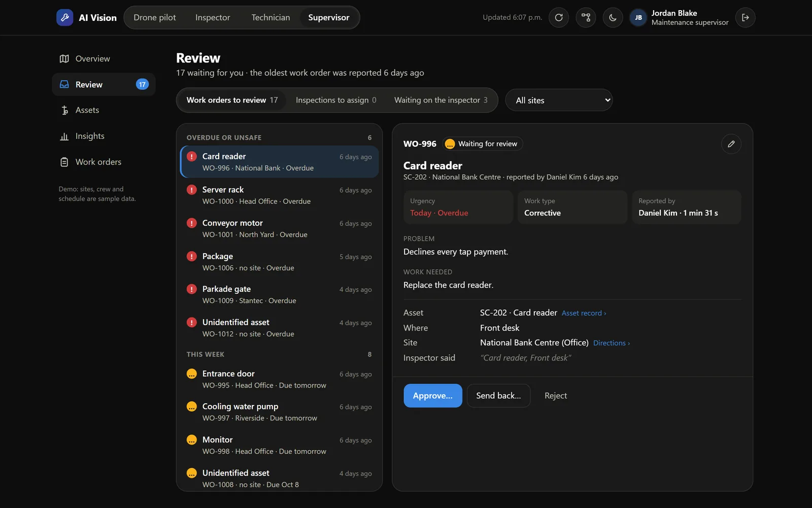Click the Review badge showing 17
The image size is (812, 508).
(x=142, y=84)
